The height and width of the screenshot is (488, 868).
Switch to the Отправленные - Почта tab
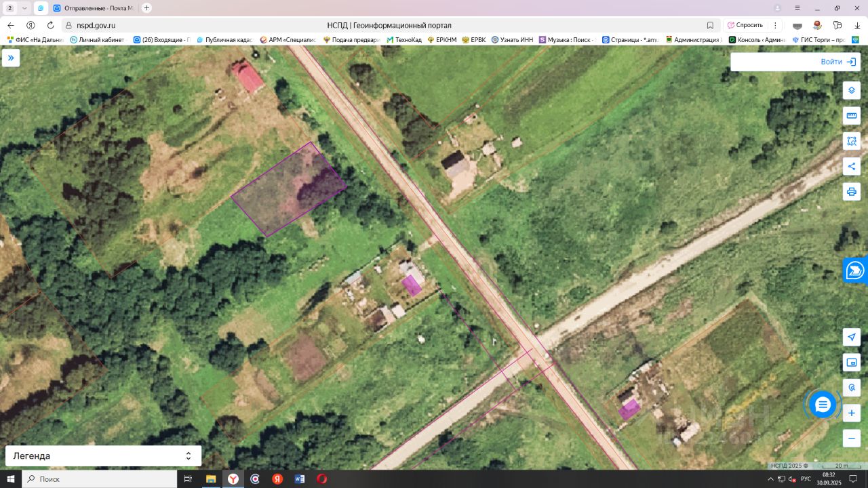(x=93, y=8)
